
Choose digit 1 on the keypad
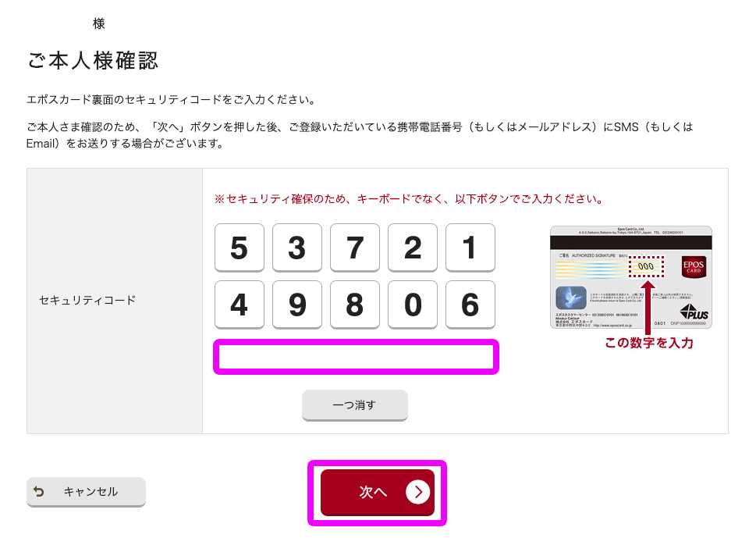coord(470,248)
